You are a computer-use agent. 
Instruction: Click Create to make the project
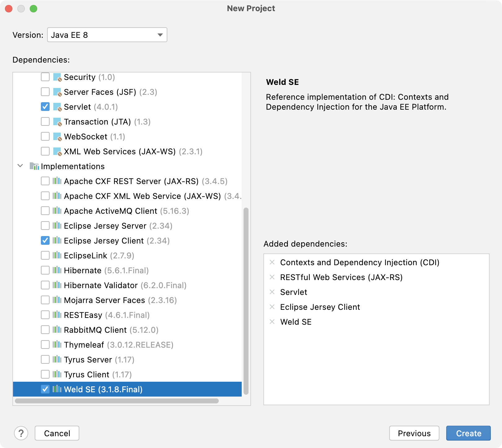coord(469,433)
